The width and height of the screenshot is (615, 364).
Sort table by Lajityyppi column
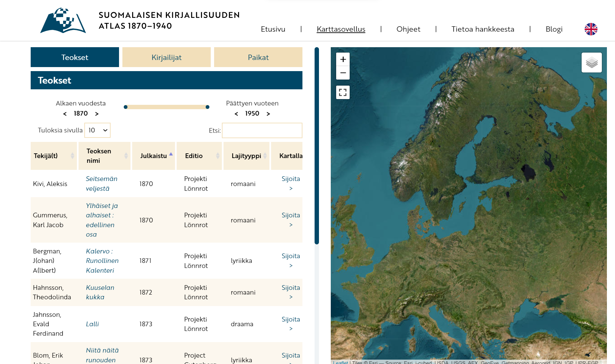246,156
